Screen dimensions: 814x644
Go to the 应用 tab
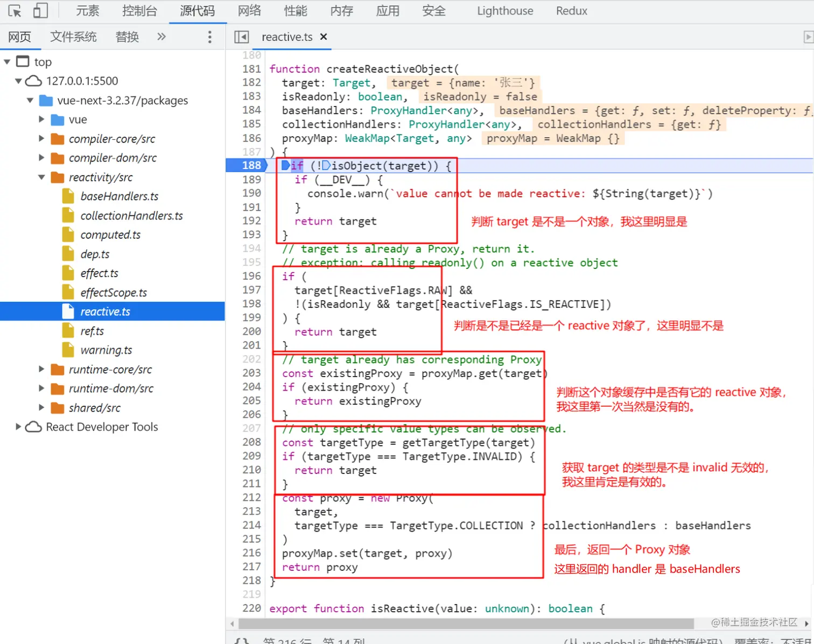click(388, 11)
